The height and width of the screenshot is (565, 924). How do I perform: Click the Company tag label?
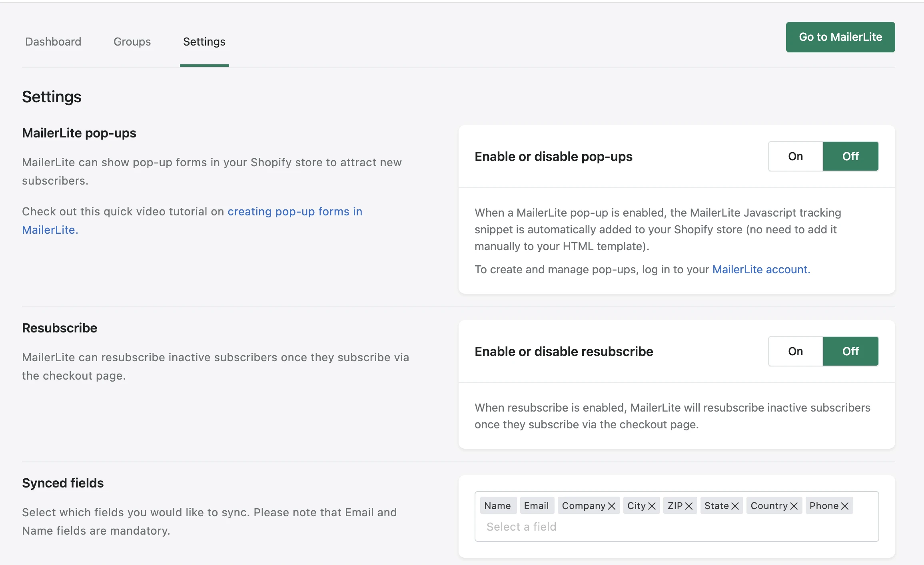click(x=583, y=506)
